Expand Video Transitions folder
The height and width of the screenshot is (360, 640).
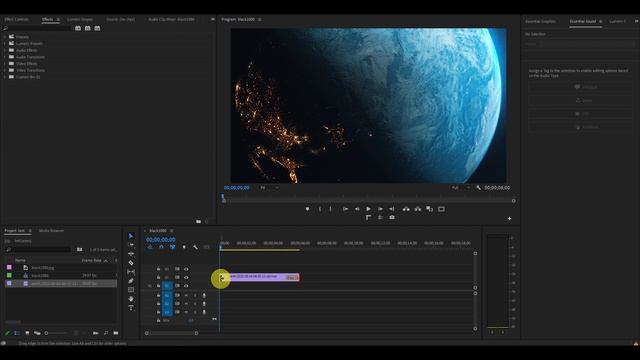pos(5,70)
